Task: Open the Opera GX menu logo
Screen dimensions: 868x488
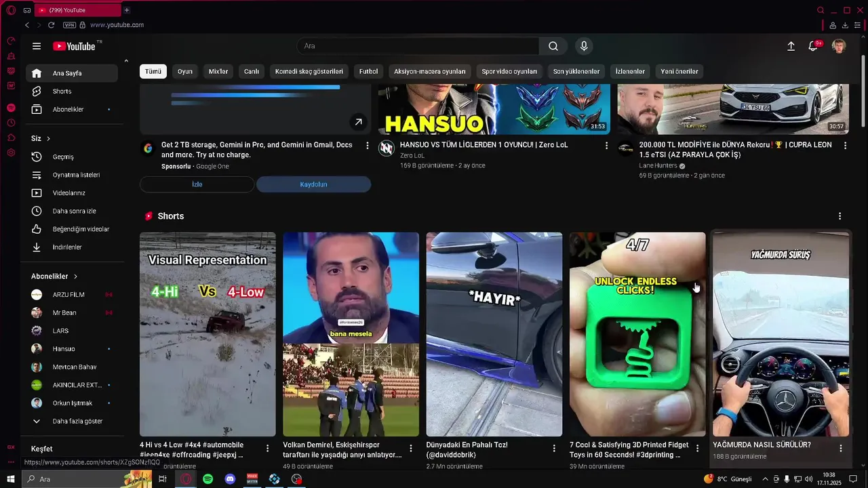Action: click(11, 10)
